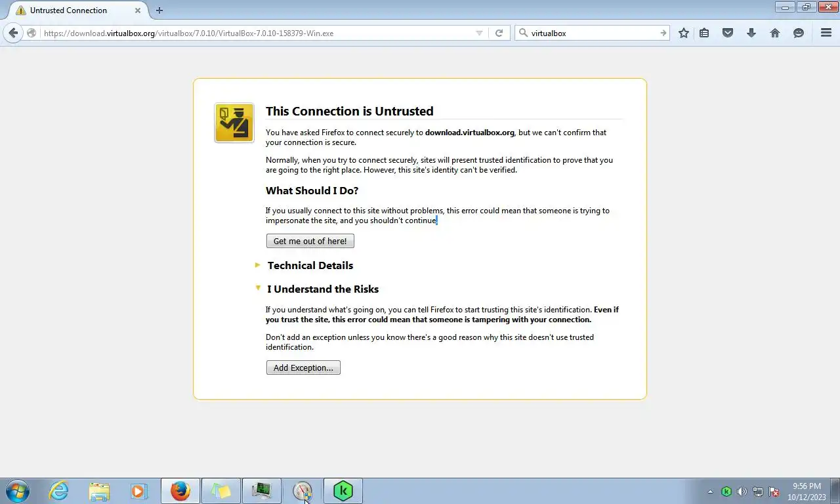The image size is (840, 504).
Task: Open Windows Media Player on taskbar
Action: [x=139, y=491]
